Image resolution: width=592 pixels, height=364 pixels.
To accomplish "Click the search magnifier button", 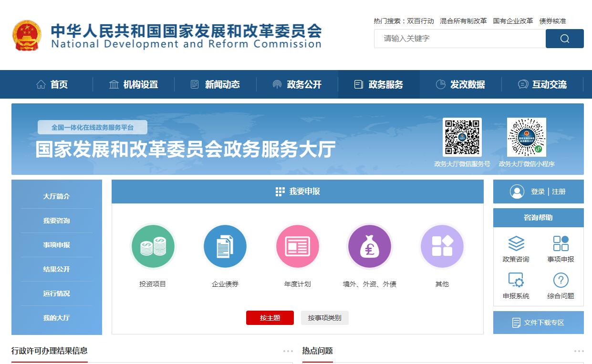I will click(564, 39).
